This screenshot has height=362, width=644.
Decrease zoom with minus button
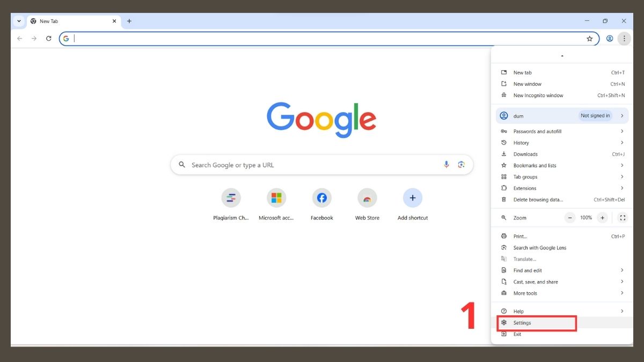(x=570, y=218)
